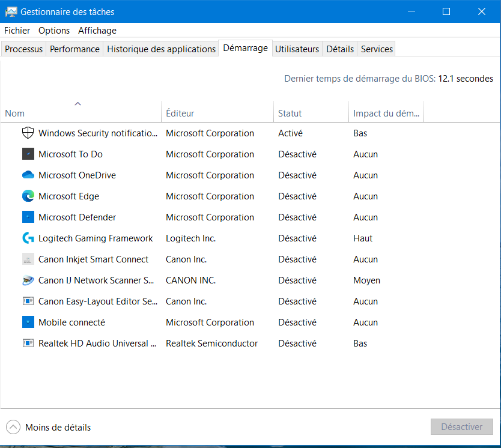This screenshot has width=501, height=448.
Task: Click the Mobile connecté icon
Action: coord(28,322)
